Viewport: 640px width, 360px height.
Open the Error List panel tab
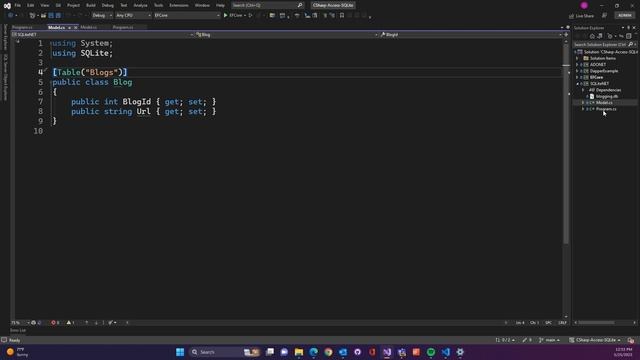click(x=18, y=330)
